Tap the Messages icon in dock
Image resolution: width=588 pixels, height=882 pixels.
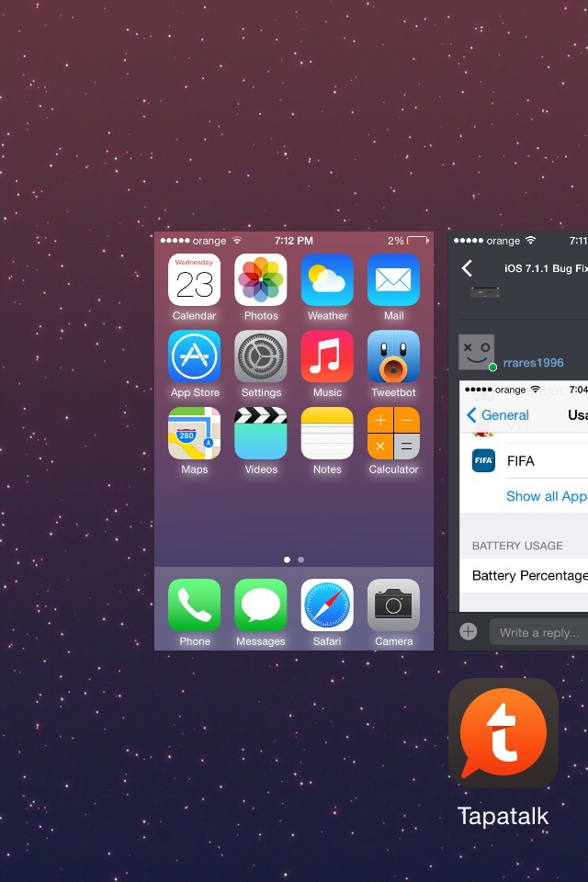(261, 605)
